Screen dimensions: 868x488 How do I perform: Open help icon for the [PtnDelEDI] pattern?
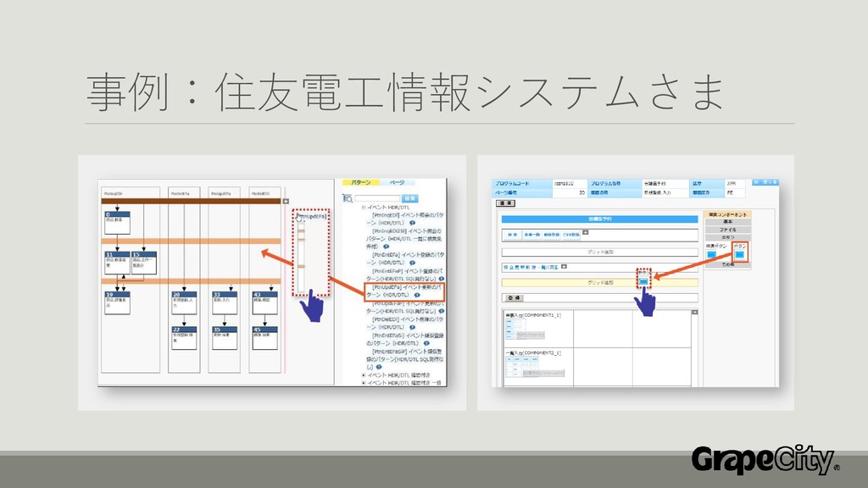click(x=412, y=328)
